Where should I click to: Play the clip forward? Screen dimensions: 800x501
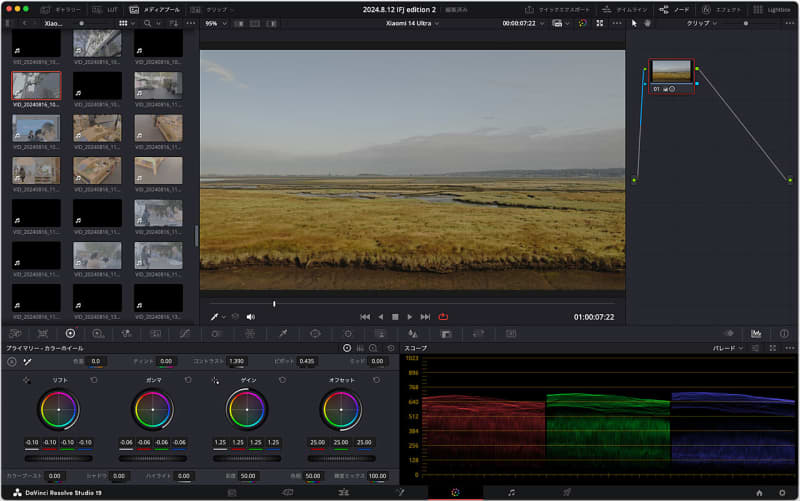(410, 316)
